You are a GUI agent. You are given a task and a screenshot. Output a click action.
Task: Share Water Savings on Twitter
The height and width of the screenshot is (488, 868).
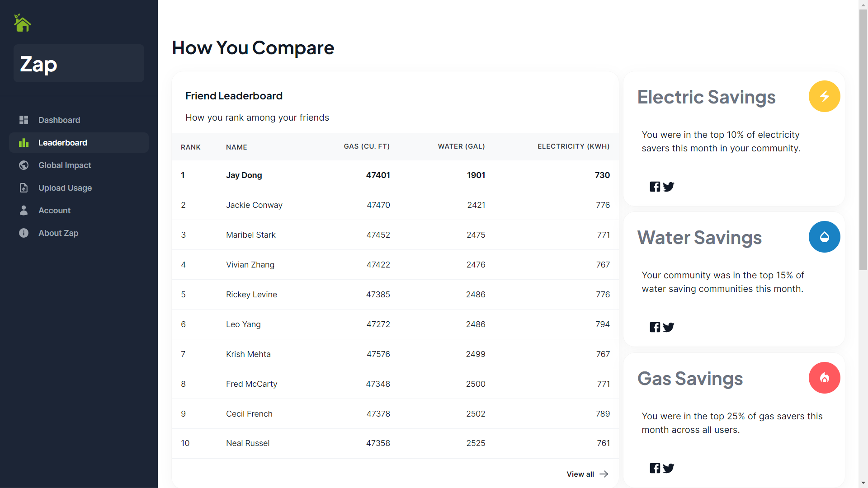pos(669,327)
